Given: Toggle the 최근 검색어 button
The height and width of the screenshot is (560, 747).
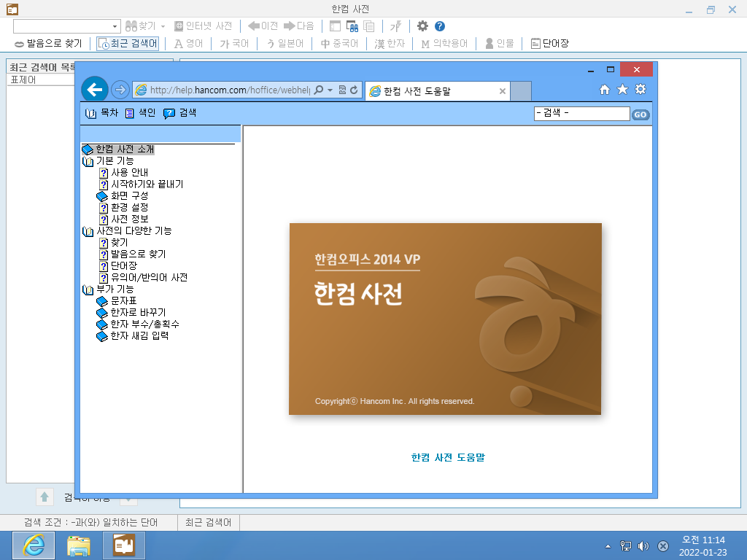Looking at the screenshot, I should pos(128,44).
